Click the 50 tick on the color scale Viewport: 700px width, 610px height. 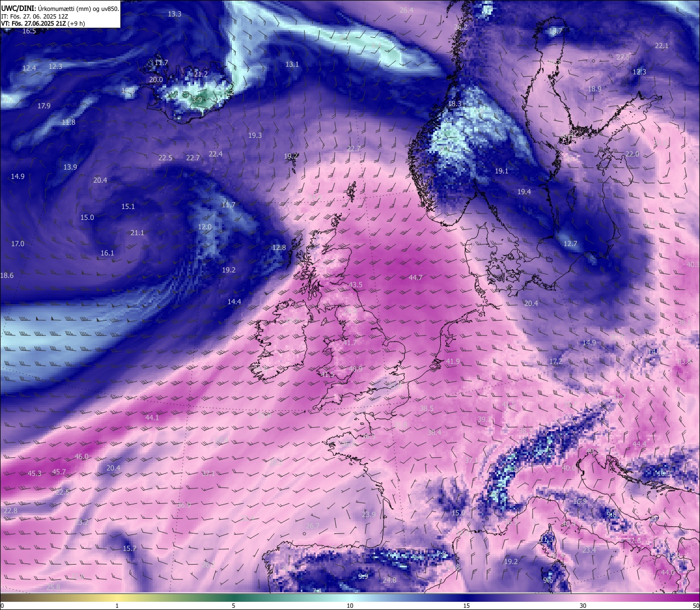696,606
